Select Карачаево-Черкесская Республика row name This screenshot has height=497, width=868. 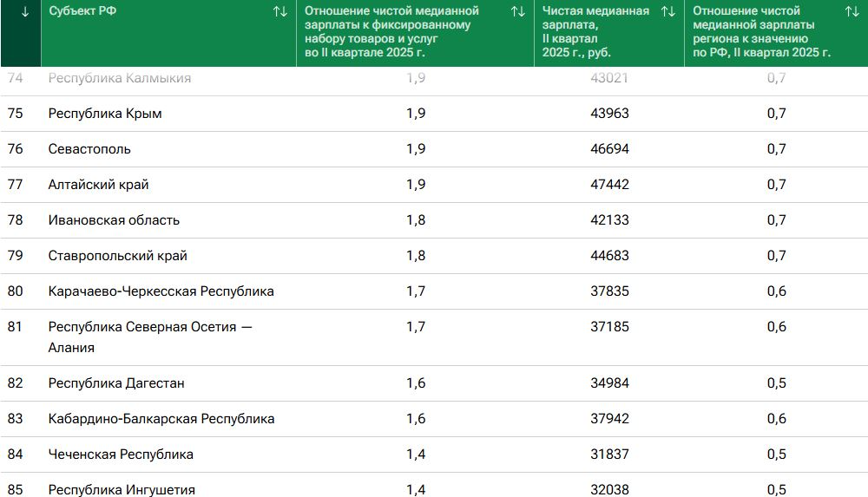(x=161, y=291)
